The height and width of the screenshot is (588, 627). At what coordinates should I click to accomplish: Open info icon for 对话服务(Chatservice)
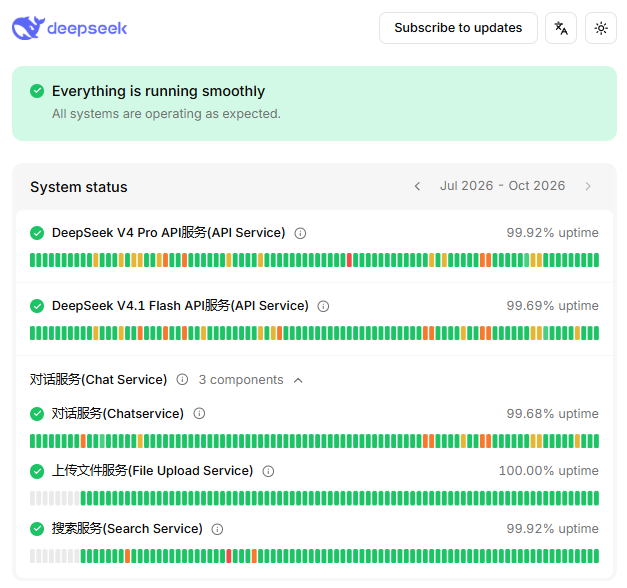click(199, 413)
